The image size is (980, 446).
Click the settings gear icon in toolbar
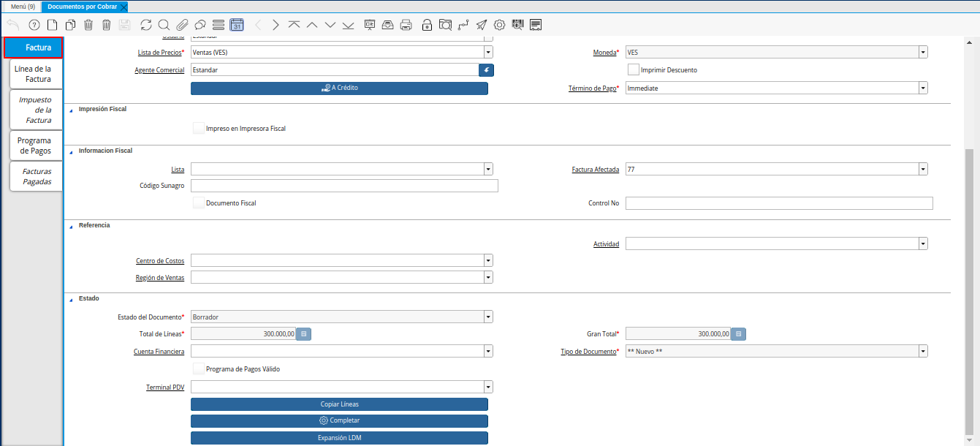[499, 25]
